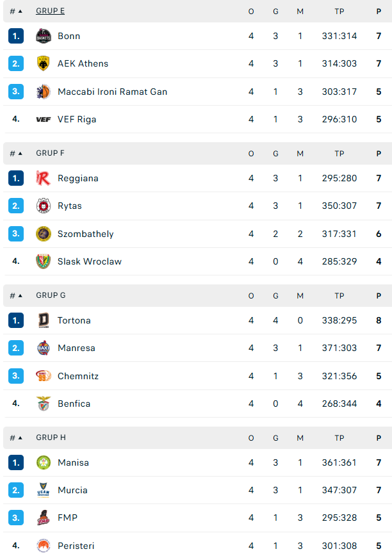392x556 pixels.
Task: Click the Reggiana red R logo
Action: 44,178
